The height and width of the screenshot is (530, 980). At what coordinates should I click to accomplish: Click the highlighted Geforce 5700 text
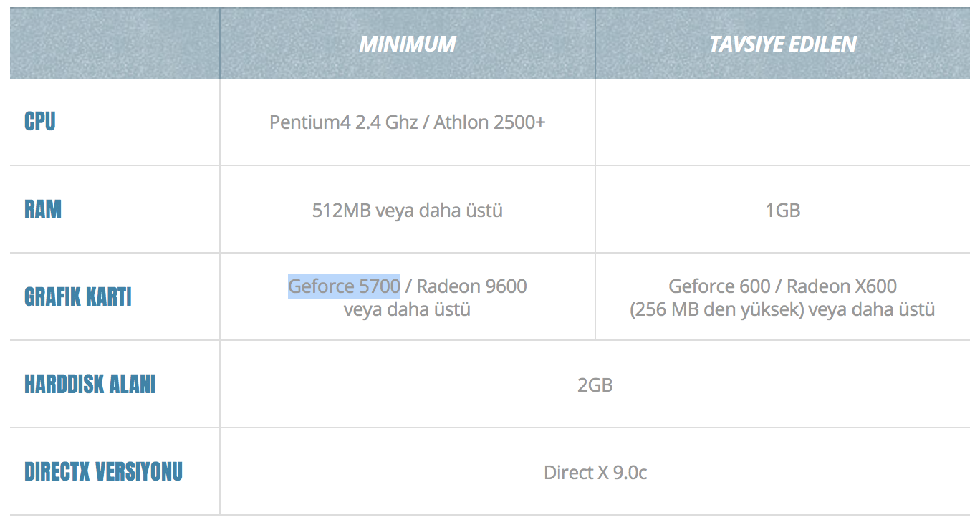pos(344,286)
